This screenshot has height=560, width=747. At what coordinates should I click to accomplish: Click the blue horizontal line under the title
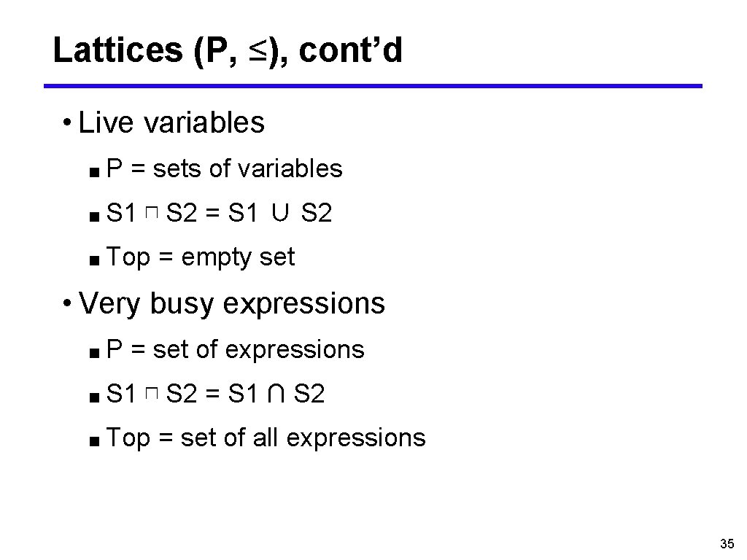(373, 86)
